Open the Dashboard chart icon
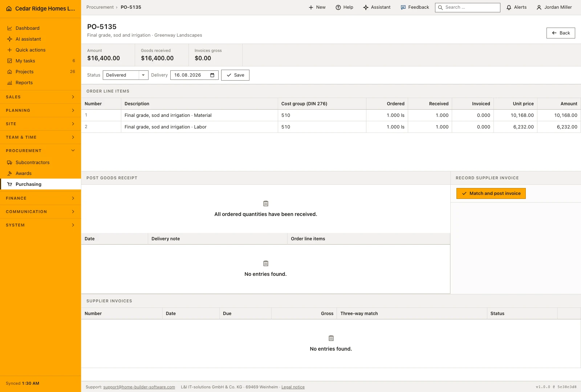Image resolution: width=581 pixels, height=392 pixels. coord(10,28)
